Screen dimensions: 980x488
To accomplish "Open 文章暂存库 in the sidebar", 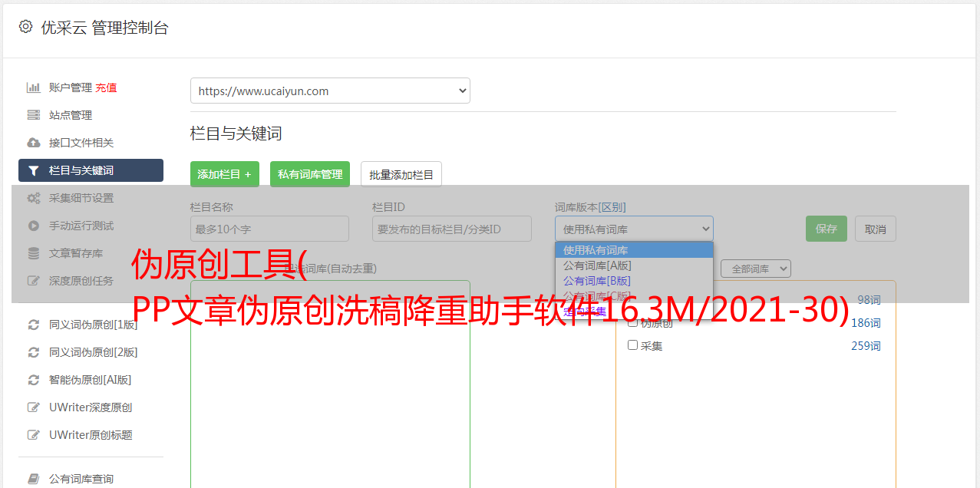I will 76,253.
